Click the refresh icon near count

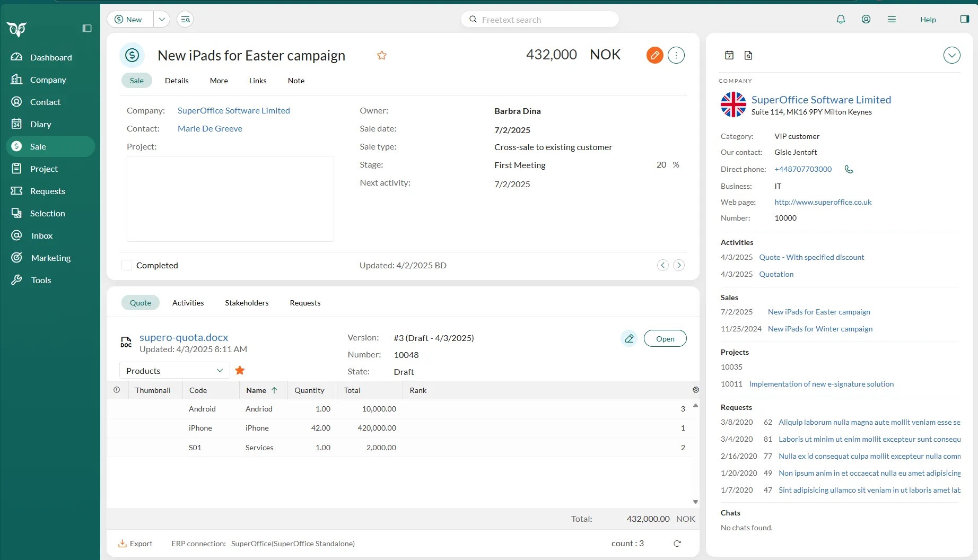(x=677, y=544)
